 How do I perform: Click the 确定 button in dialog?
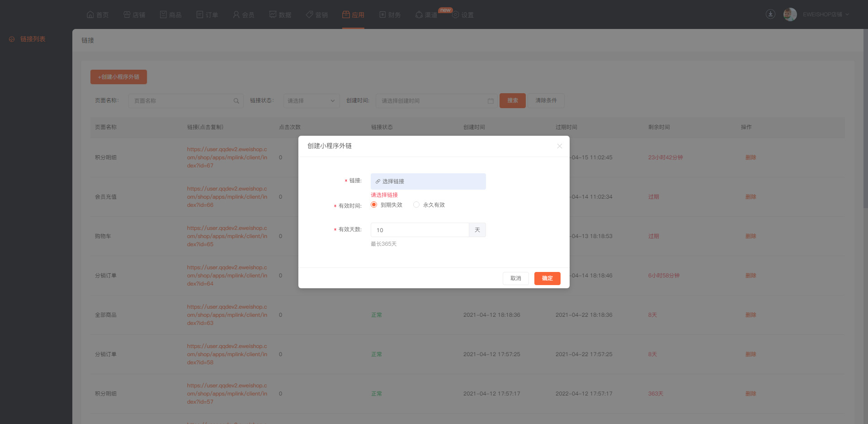[547, 278]
